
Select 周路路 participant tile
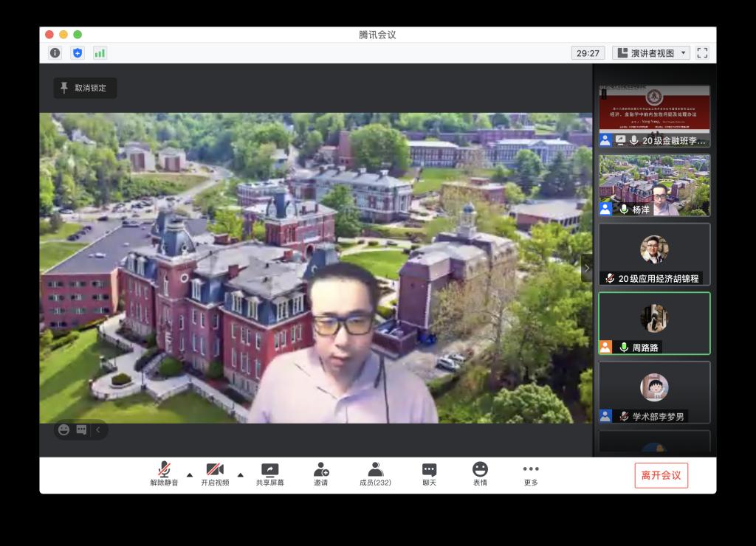tap(654, 323)
